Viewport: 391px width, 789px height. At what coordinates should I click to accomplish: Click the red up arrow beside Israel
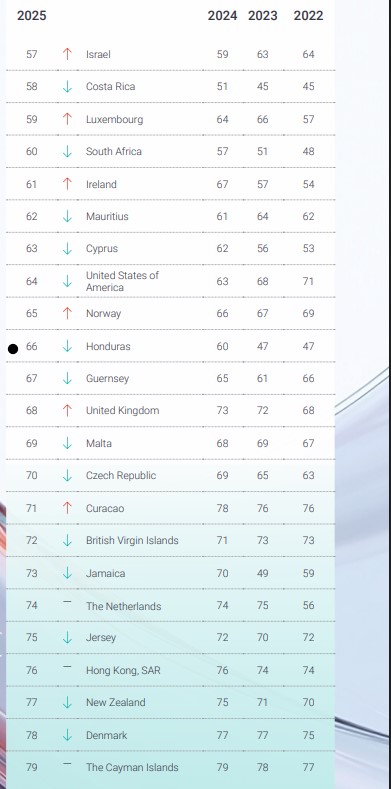point(67,54)
